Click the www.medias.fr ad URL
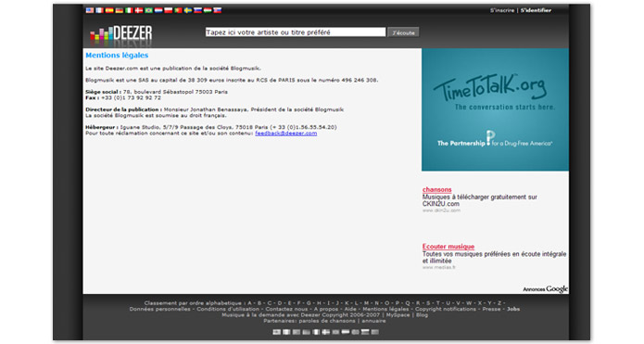This screenshot has height=344, width=644. click(x=439, y=268)
